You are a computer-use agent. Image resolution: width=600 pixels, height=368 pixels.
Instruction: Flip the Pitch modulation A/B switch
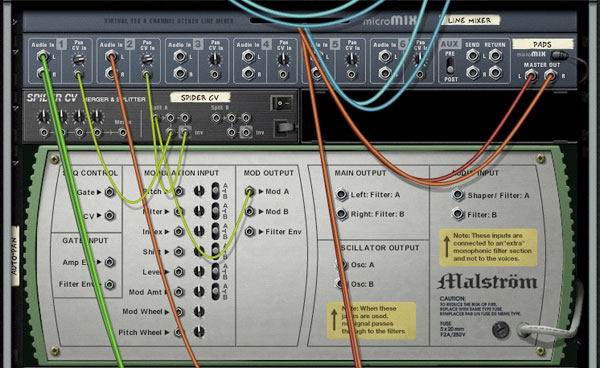click(x=215, y=191)
